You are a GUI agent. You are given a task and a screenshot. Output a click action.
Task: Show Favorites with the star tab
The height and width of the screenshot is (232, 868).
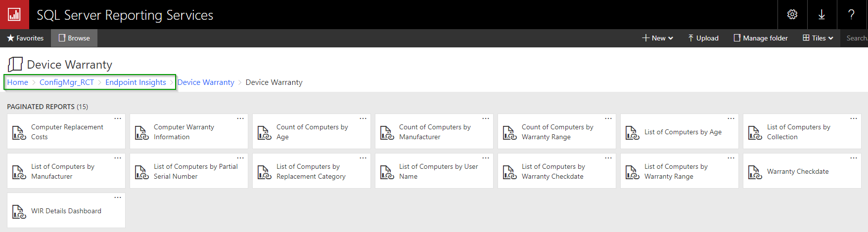click(25, 38)
